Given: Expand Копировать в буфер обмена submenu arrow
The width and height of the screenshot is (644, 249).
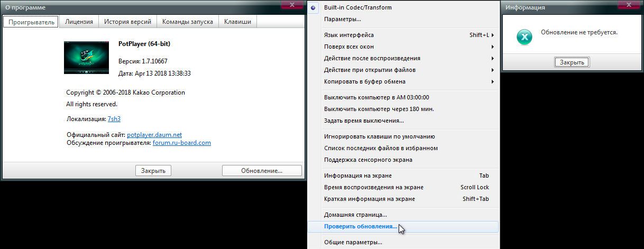Looking at the screenshot, I should click(493, 81).
